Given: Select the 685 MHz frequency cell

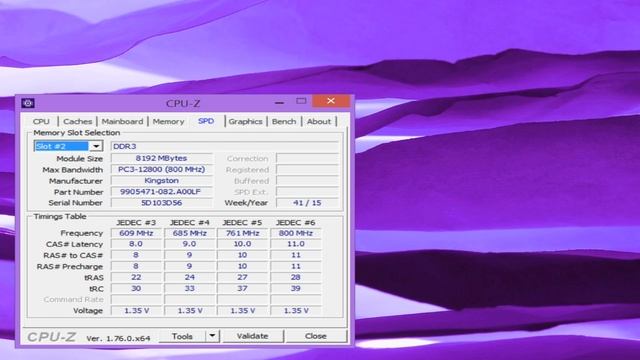Looking at the screenshot, I should coord(189,233).
